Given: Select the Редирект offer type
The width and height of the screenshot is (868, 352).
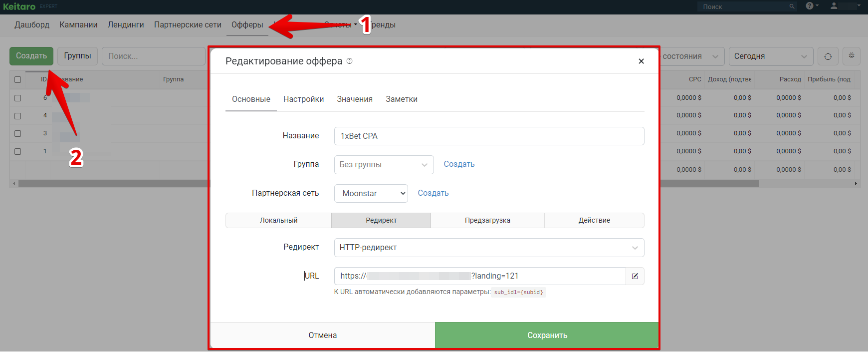Looking at the screenshot, I should (381, 220).
